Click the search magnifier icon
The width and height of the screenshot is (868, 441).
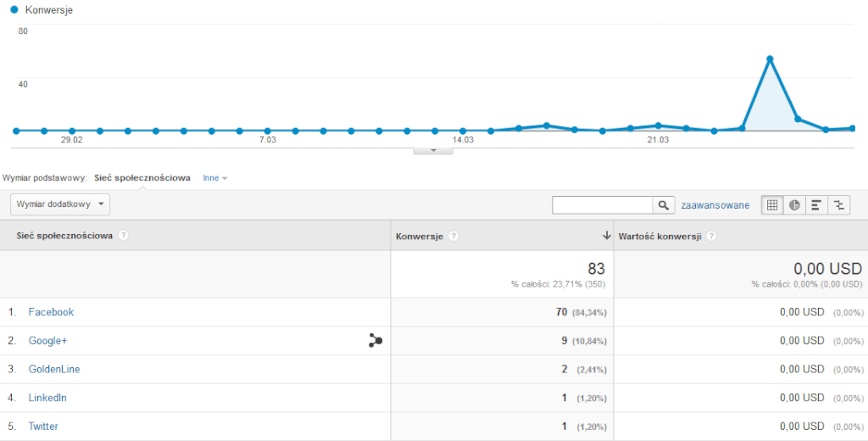pos(664,205)
